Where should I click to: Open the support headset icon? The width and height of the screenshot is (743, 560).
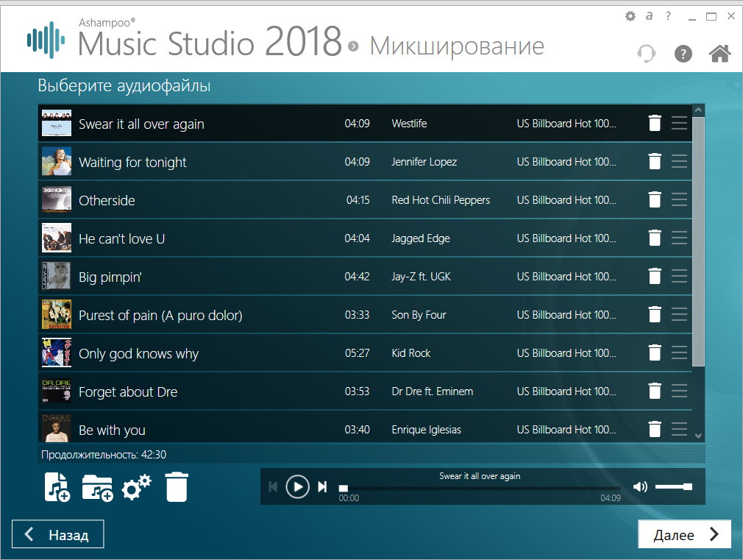646,54
